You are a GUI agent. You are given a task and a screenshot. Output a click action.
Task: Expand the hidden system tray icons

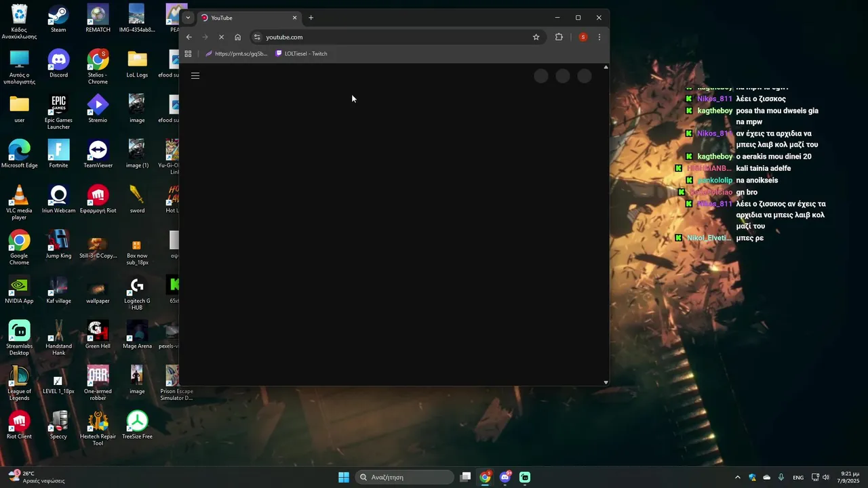pos(738,477)
